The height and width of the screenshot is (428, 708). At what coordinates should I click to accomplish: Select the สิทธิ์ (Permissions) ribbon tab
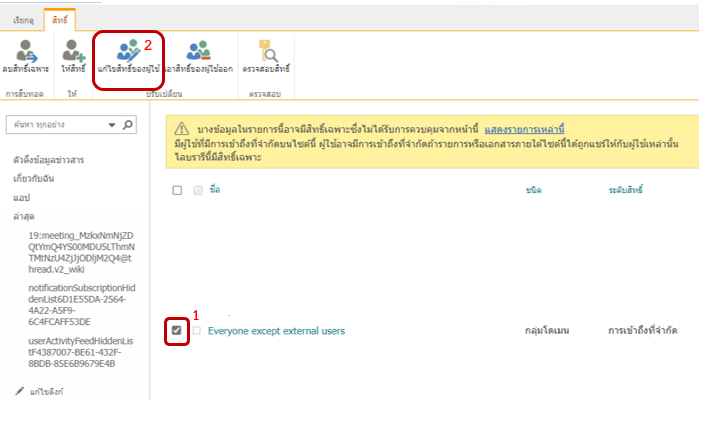point(59,18)
